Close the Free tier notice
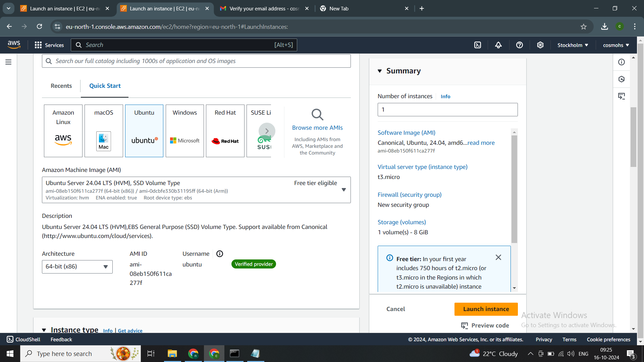 498,257
